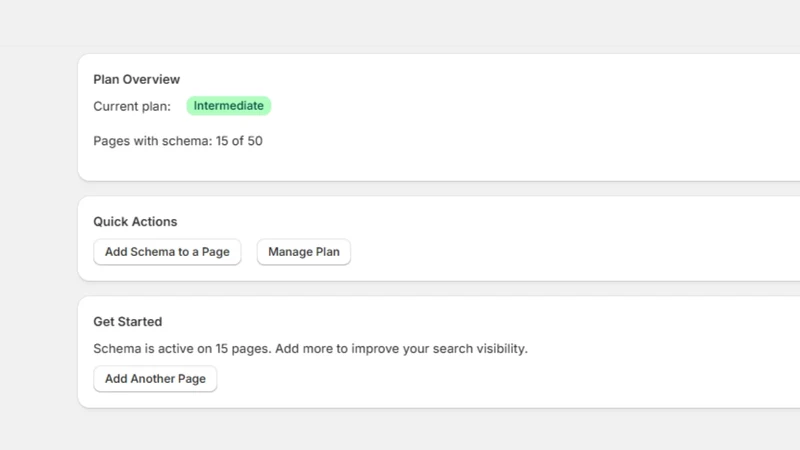Click the Get Started heading
The width and height of the screenshot is (800, 450).
click(128, 321)
